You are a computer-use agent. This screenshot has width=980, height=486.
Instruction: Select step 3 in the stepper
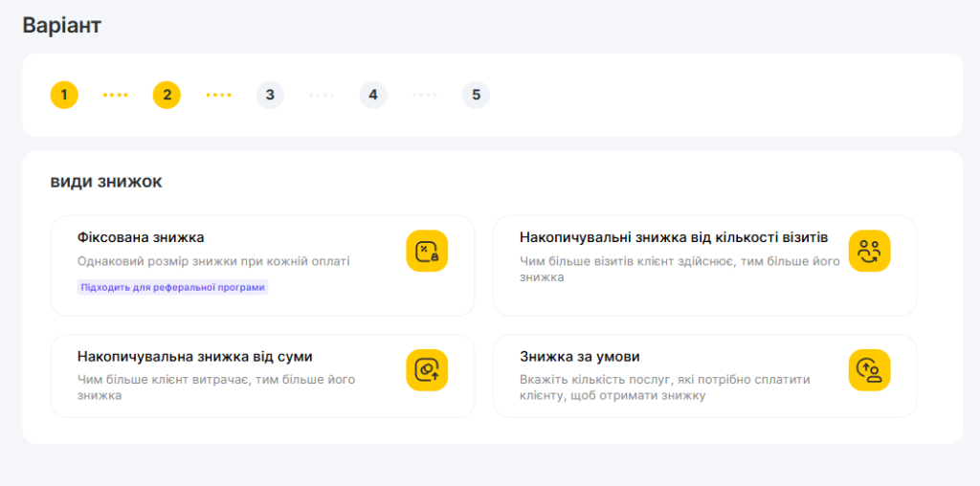(x=270, y=95)
